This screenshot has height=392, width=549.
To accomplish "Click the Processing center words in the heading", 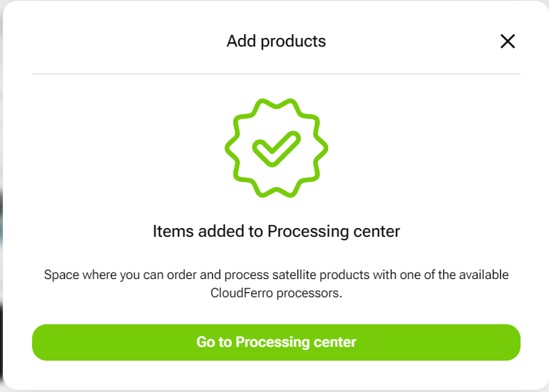I will (x=334, y=232).
